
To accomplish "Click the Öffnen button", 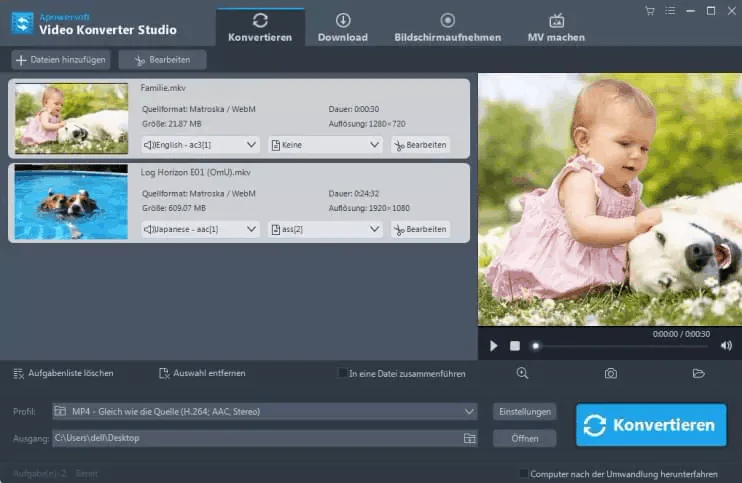I will 525,439.
